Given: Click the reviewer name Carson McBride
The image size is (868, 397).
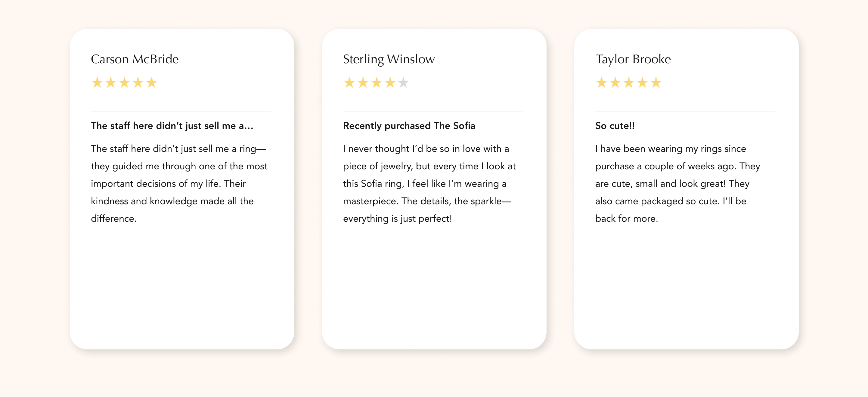Looking at the screenshot, I should click(x=135, y=59).
